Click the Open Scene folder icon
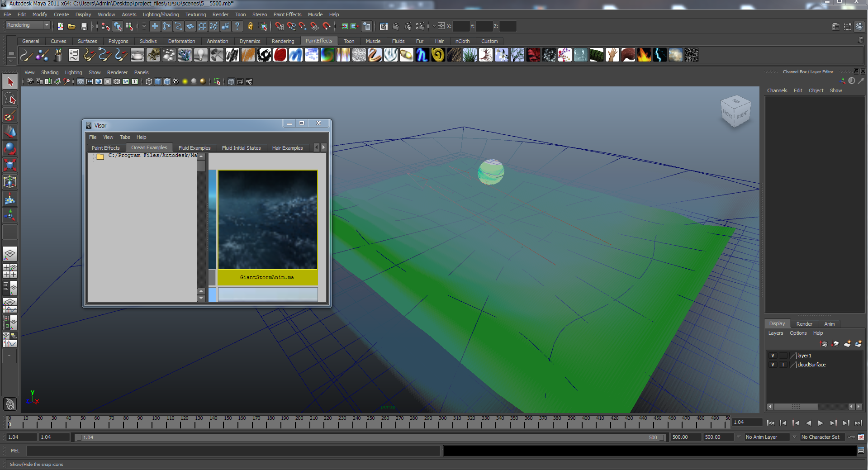This screenshot has height=470, width=868. point(71,26)
